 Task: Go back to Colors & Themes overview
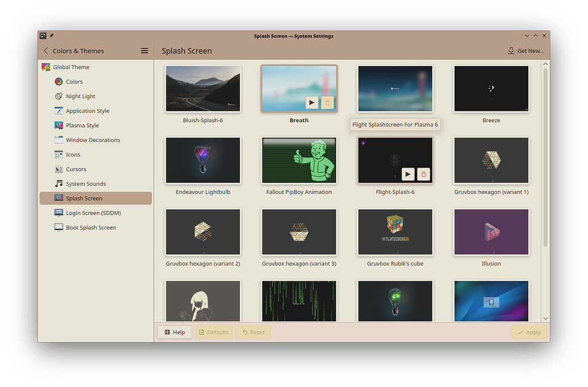(46, 51)
